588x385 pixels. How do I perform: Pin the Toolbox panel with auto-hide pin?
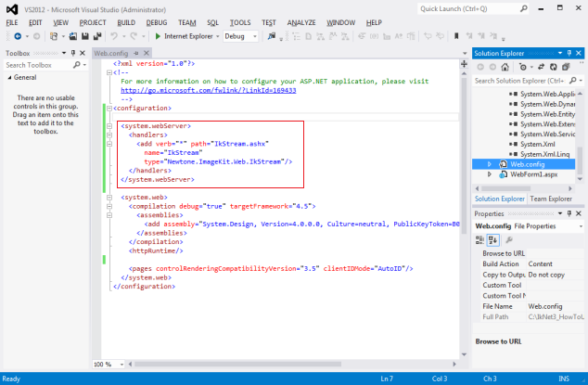pos(72,54)
